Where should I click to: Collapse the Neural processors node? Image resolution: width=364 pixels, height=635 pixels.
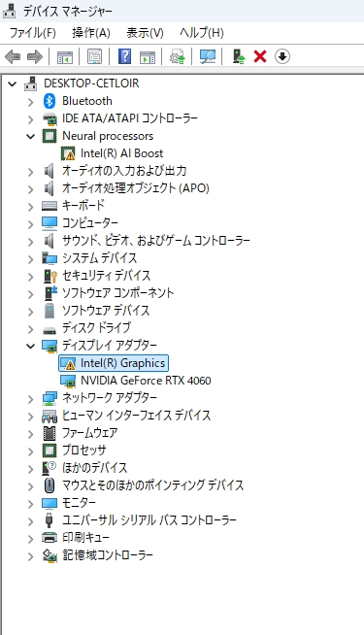(x=30, y=137)
